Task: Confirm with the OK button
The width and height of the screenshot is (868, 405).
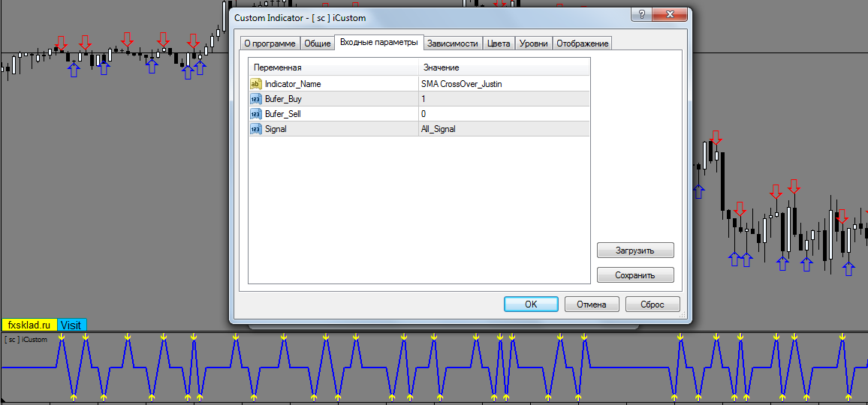Action: click(x=531, y=304)
